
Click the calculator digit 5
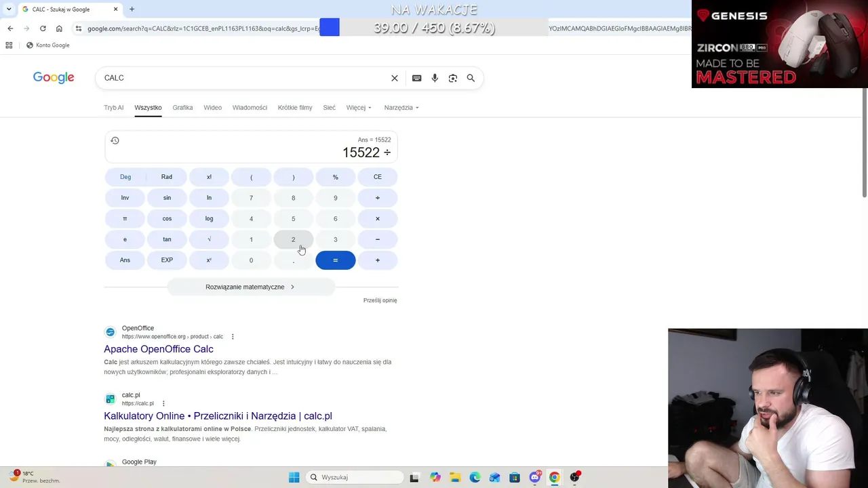coord(293,219)
